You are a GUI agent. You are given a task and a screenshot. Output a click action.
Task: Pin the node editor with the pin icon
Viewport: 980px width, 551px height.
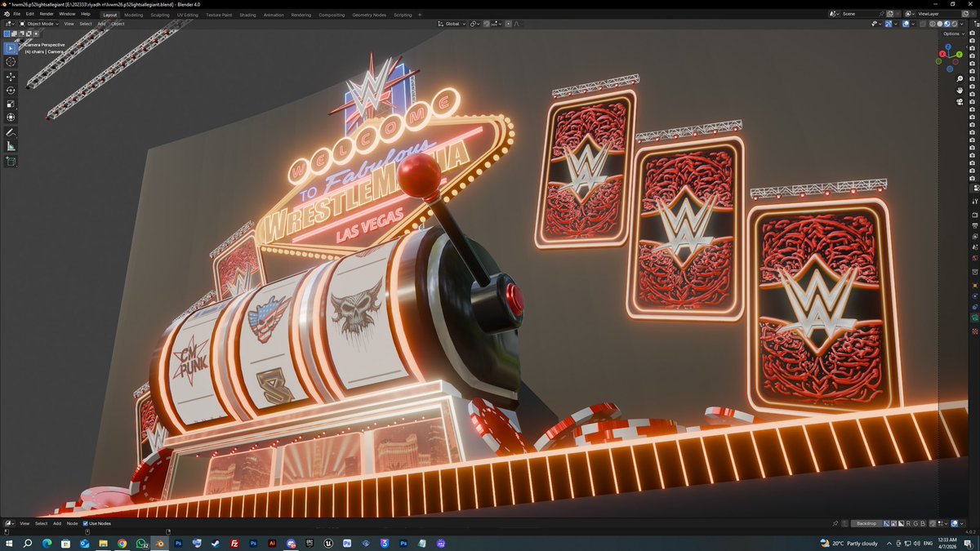(x=835, y=523)
